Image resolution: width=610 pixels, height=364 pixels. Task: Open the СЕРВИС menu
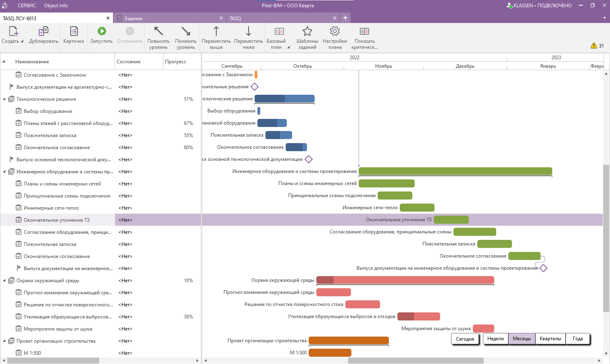click(x=27, y=6)
